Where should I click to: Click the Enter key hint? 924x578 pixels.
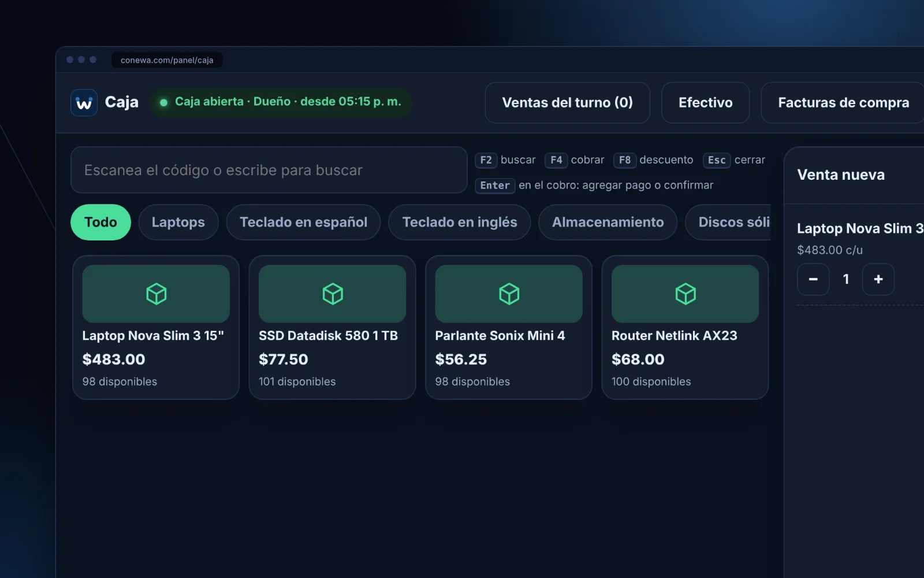pyautogui.click(x=495, y=186)
